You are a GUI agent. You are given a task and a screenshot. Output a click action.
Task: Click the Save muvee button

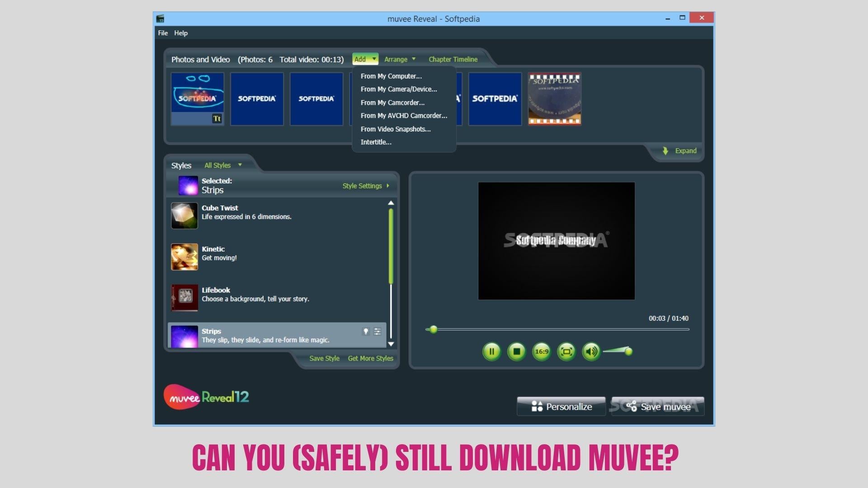(658, 406)
